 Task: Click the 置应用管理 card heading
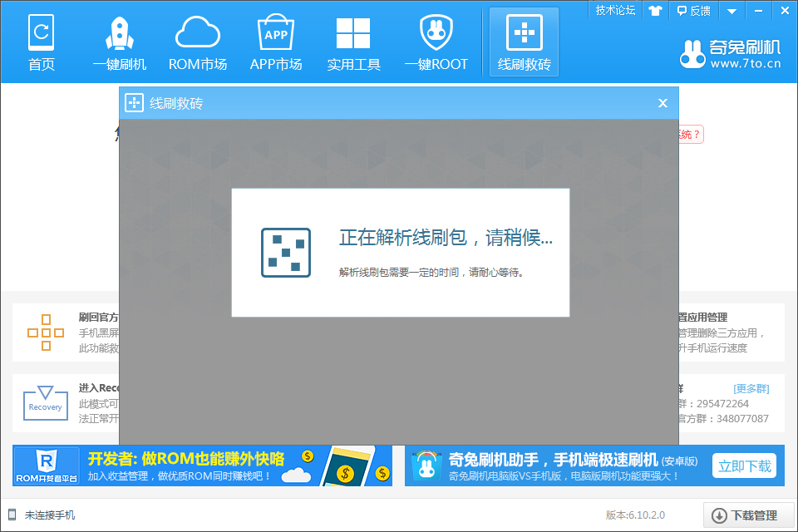click(x=703, y=318)
